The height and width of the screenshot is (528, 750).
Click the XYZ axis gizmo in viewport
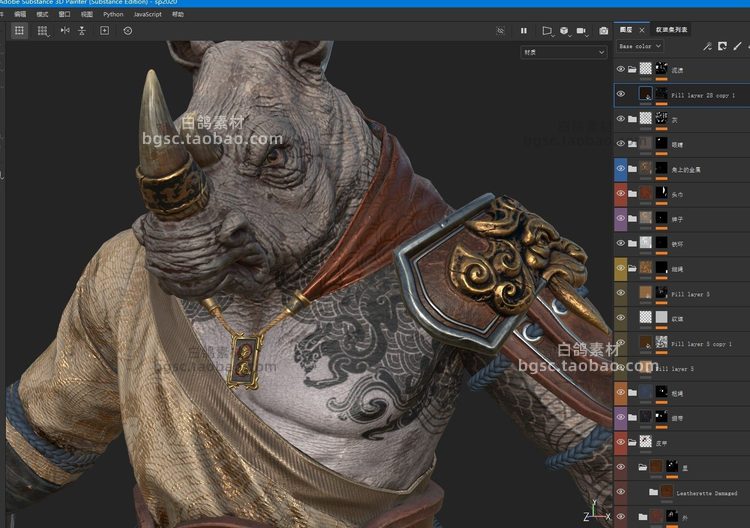(x=597, y=512)
